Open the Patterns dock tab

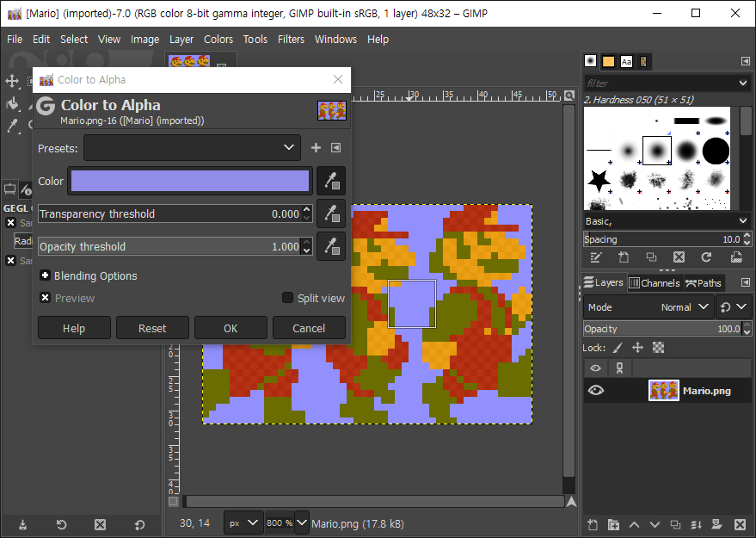coord(608,61)
